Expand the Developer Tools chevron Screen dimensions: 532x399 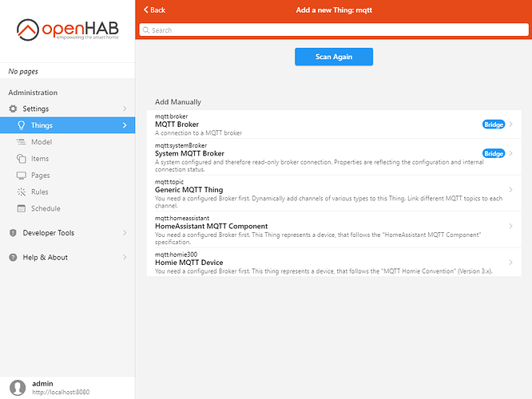tap(124, 233)
